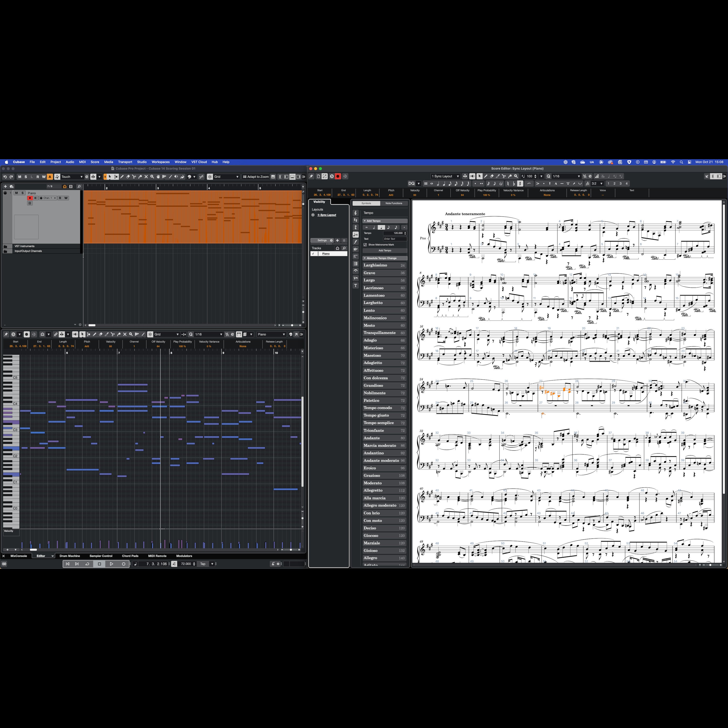Viewport: 728px width, 728px height.
Task: Choose the Erase tool in Key Editor toolbar
Action: pyautogui.click(x=101, y=334)
